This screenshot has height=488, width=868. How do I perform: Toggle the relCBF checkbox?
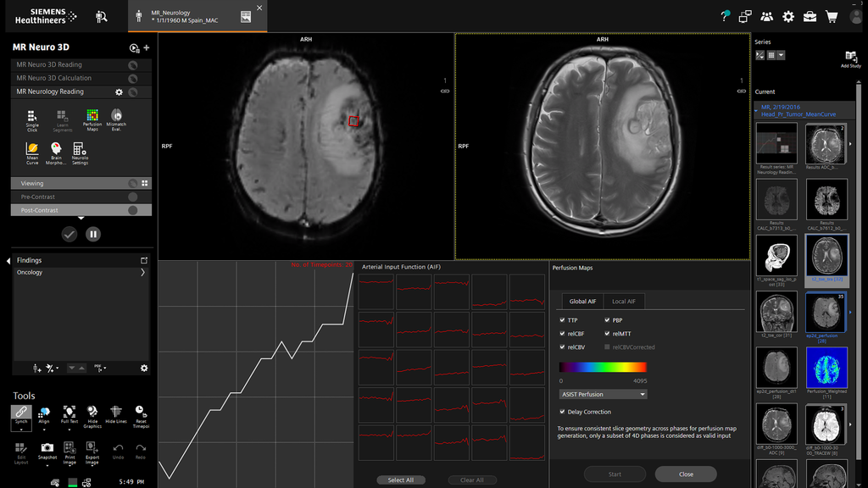(563, 334)
